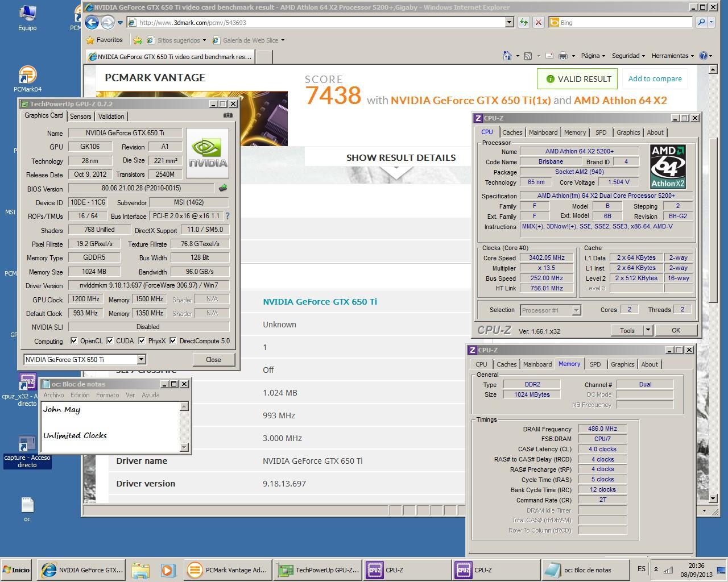
Task: Open Graphics tab in lower CPU-Z window
Action: pos(622,364)
